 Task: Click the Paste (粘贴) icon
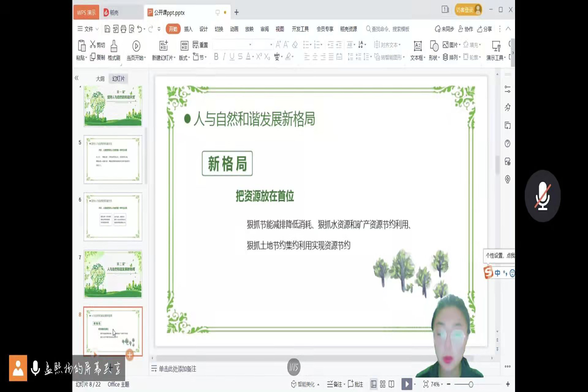coord(81,46)
